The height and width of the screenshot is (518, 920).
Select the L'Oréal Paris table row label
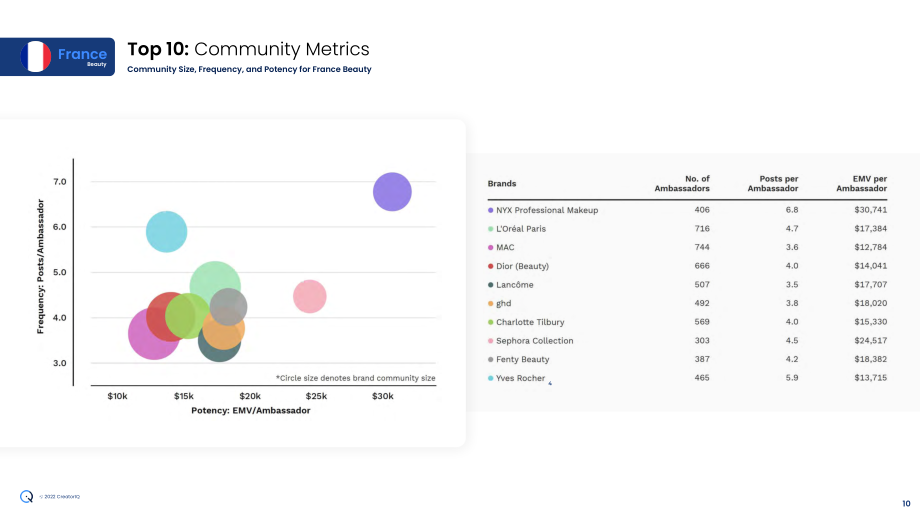[521, 229]
